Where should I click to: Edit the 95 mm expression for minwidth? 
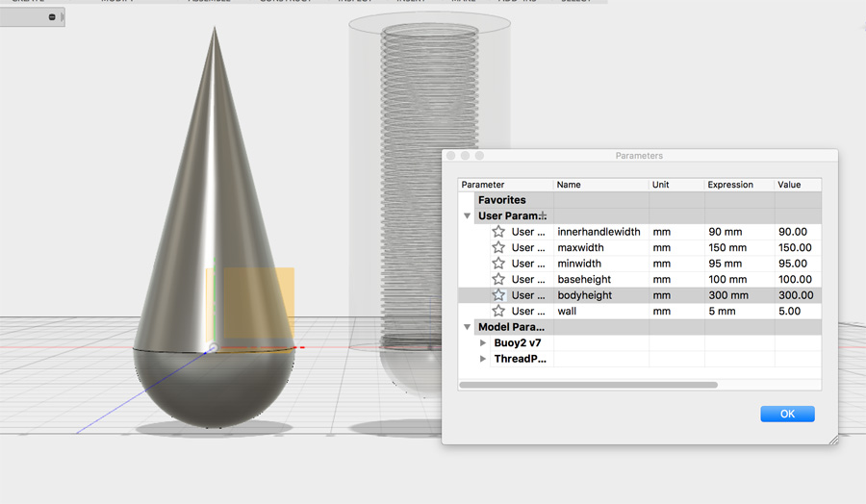point(739,264)
